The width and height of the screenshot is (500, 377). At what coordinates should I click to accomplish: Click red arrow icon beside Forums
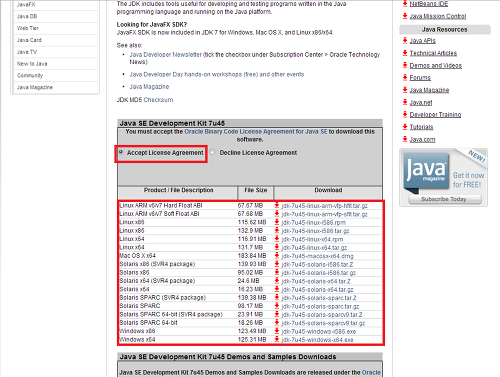point(405,77)
